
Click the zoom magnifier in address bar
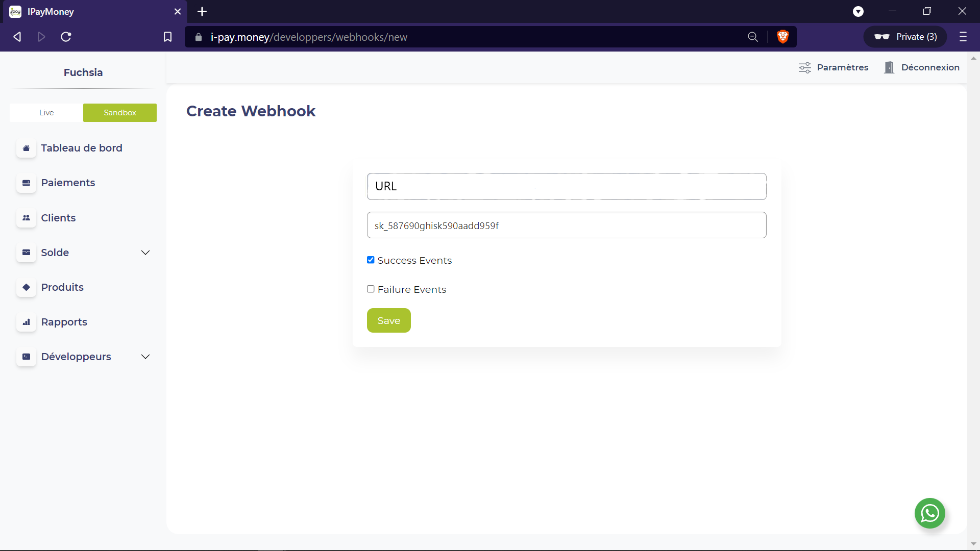[x=752, y=37]
